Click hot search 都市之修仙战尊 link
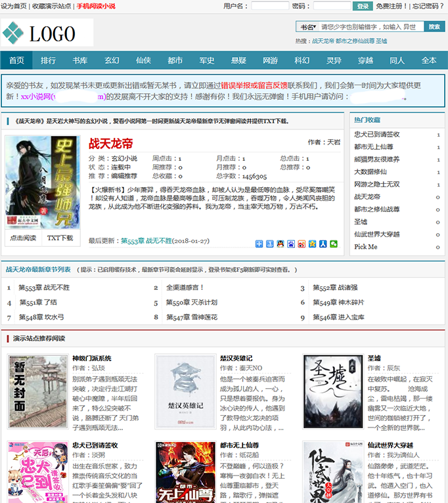The image size is (448, 503). pos(355,41)
